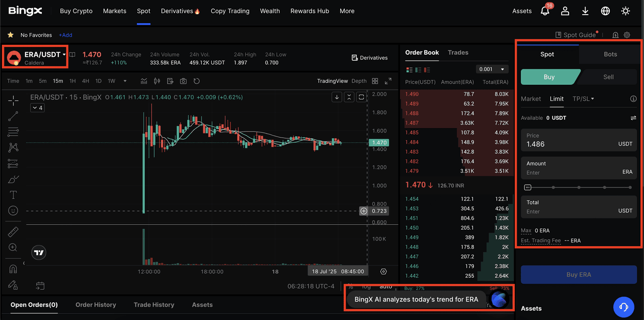Open the chart indicators icon
Viewport: 644px width, 320px height.
click(144, 81)
